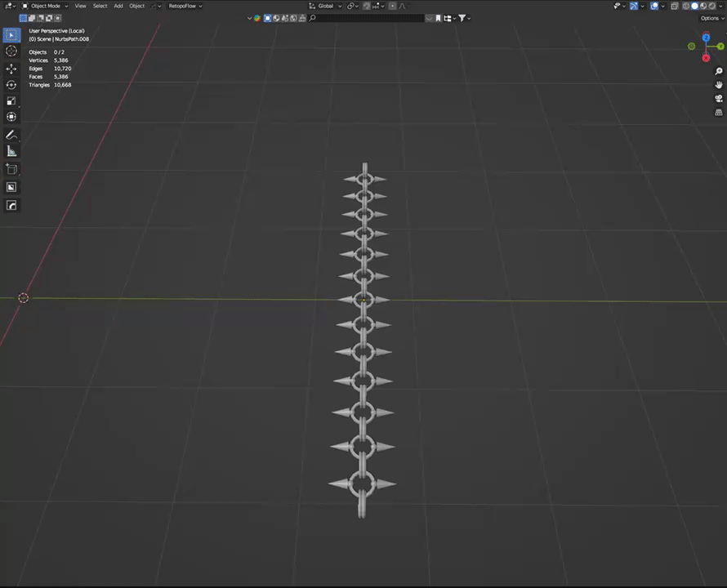
Task: Choose the Rotate tool
Action: point(11,85)
